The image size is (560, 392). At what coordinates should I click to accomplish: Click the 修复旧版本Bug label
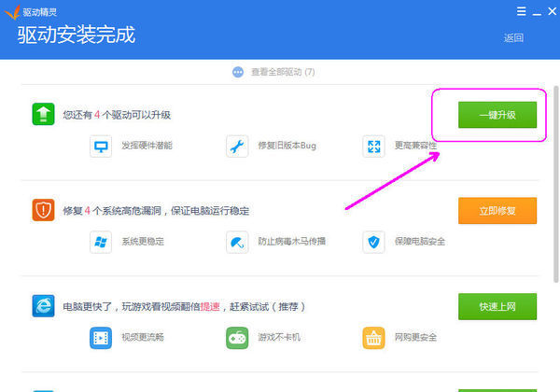click(x=287, y=146)
